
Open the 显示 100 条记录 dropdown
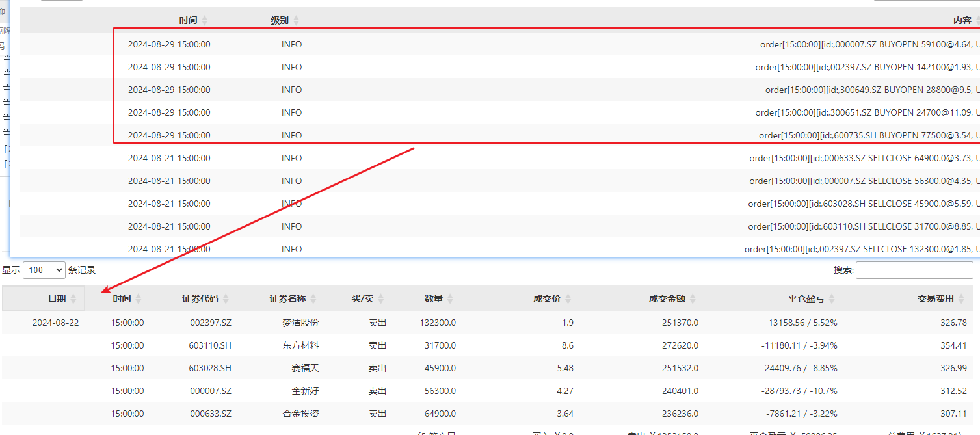[x=44, y=270]
